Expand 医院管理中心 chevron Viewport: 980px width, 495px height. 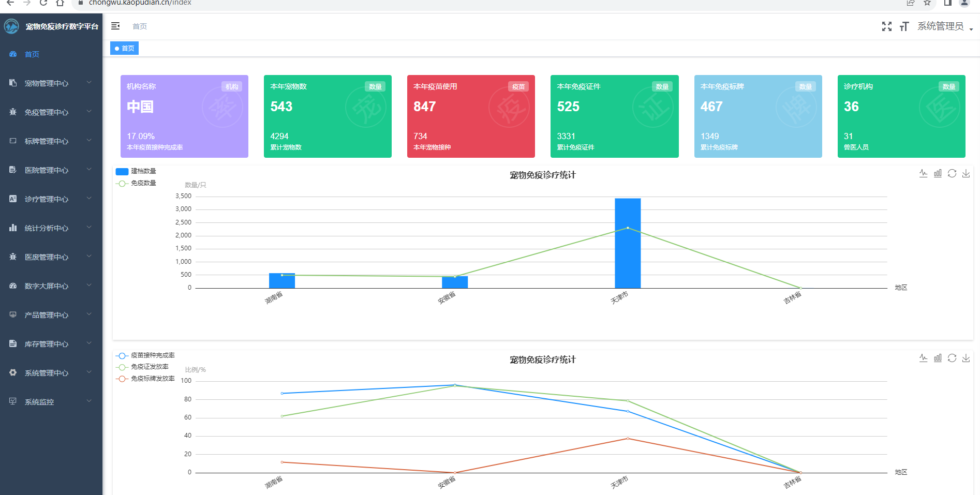pyautogui.click(x=89, y=169)
